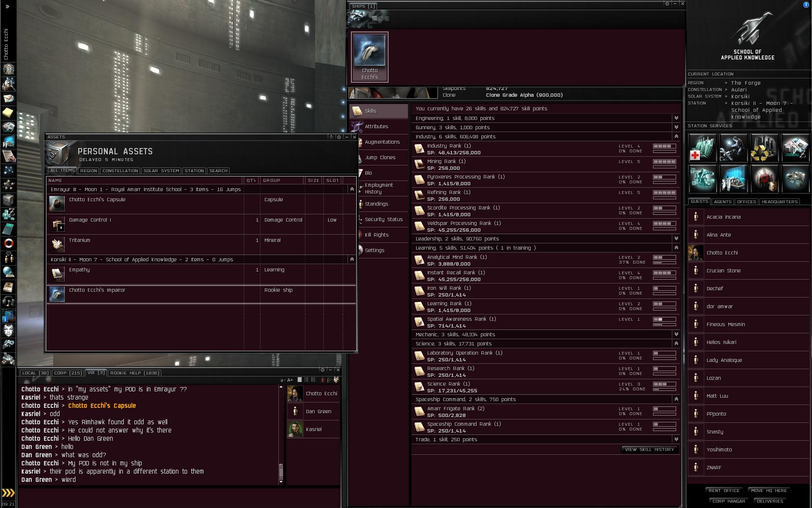This screenshot has height=508, width=812.
Task: Click the Veldspar Processing skill level bar
Action: [x=665, y=224]
